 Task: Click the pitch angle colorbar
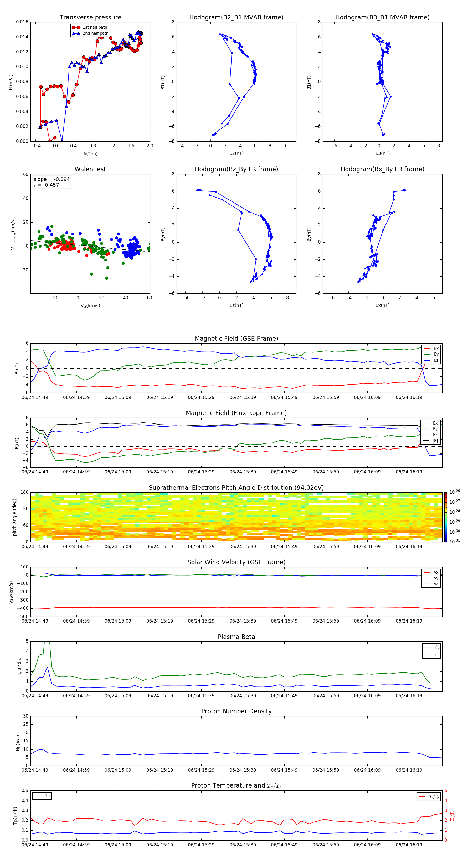coord(446,517)
